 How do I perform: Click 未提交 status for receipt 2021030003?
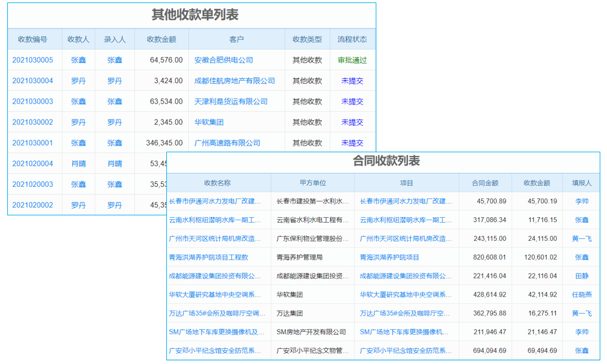352,101
